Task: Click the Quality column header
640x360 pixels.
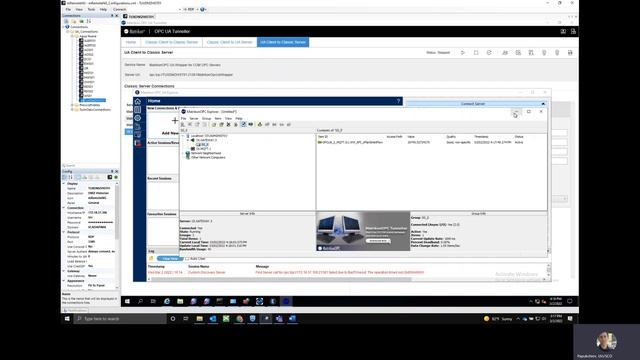Action: [451, 137]
